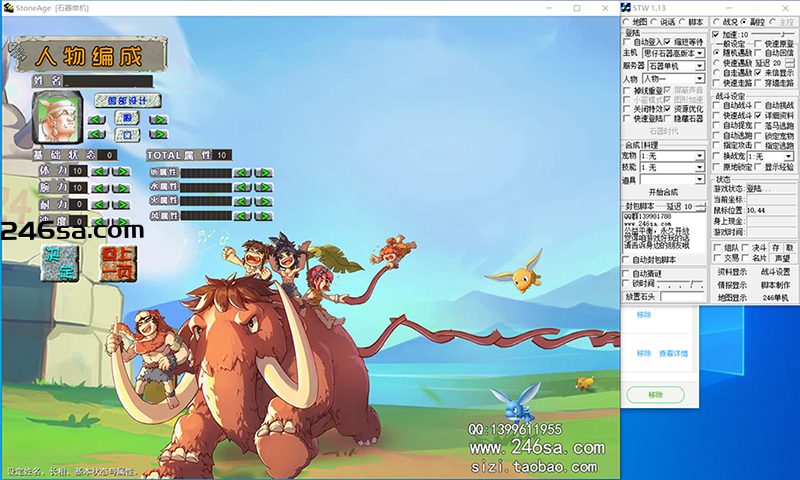Open 脚本制作 script maker

(776, 285)
